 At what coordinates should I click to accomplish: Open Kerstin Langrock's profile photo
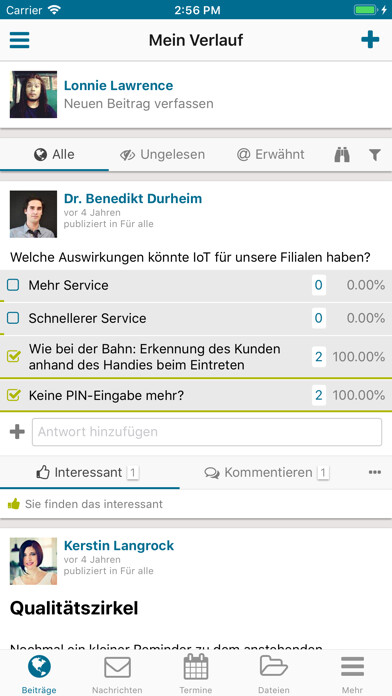coord(33,561)
